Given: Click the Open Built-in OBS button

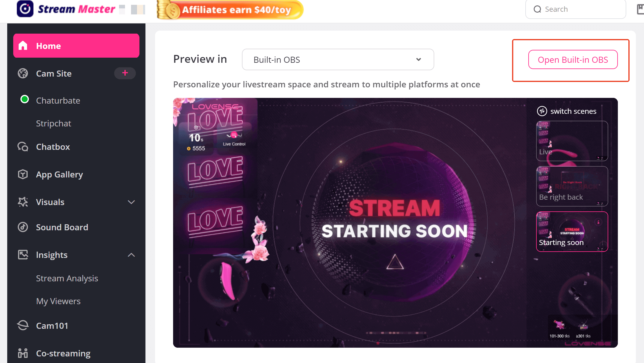Looking at the screenshot, I should pos(573,59).
